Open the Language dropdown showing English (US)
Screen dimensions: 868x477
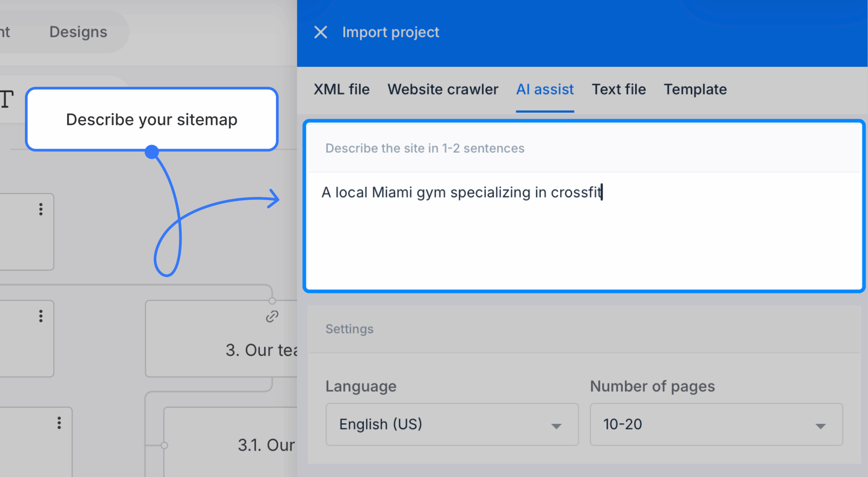[x=452, y=424]
